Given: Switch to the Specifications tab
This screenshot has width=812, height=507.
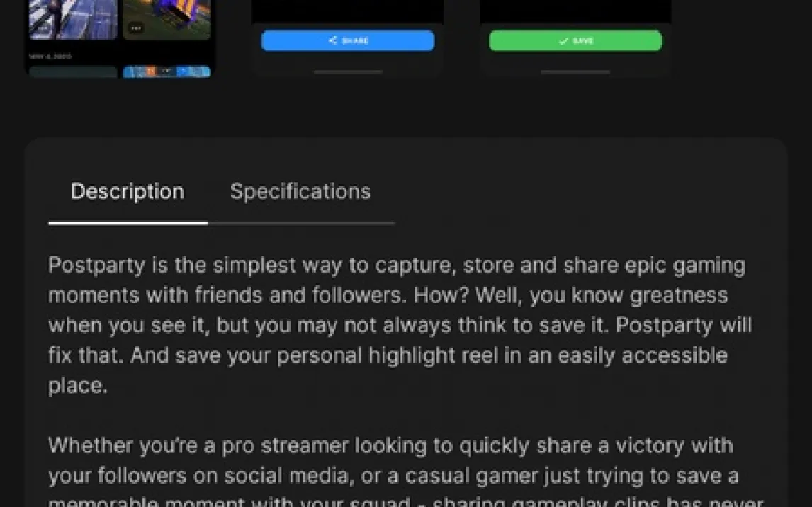Looking at the screenshot, I should (300, 191).
